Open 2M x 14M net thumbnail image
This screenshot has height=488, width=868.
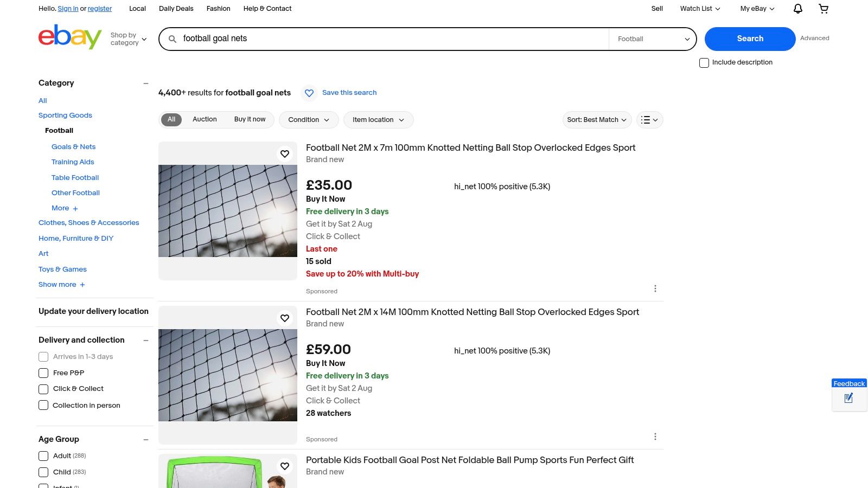[x=228, y=375]
